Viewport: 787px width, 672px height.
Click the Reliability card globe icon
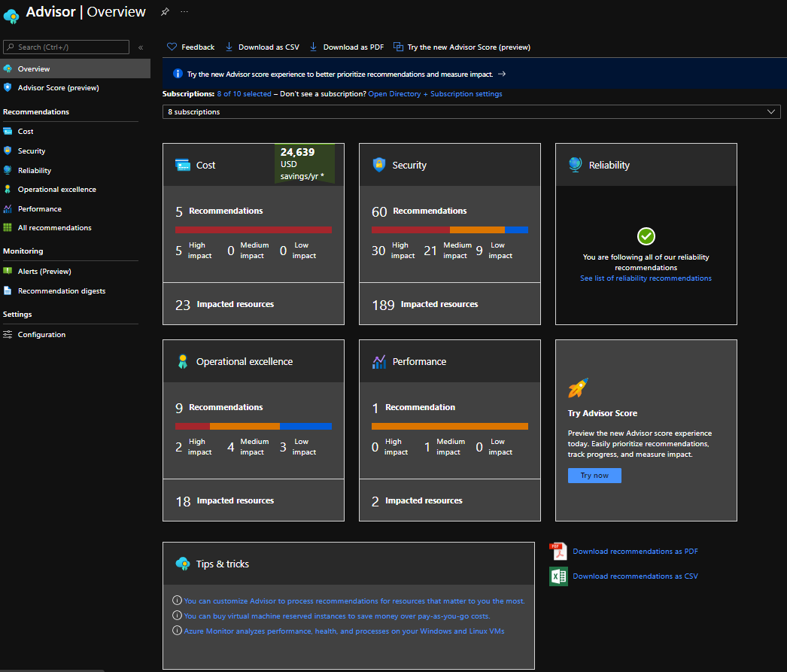coord(575,165)
